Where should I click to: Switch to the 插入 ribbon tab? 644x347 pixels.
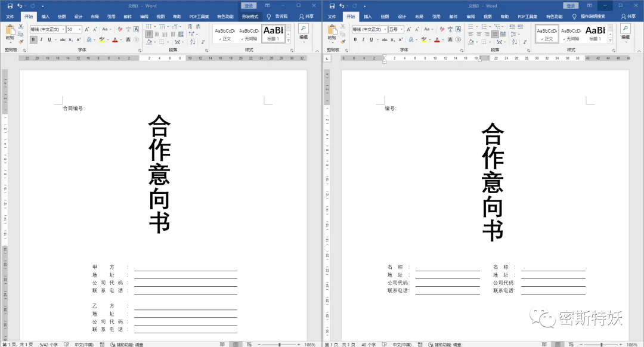coord(45,16)
